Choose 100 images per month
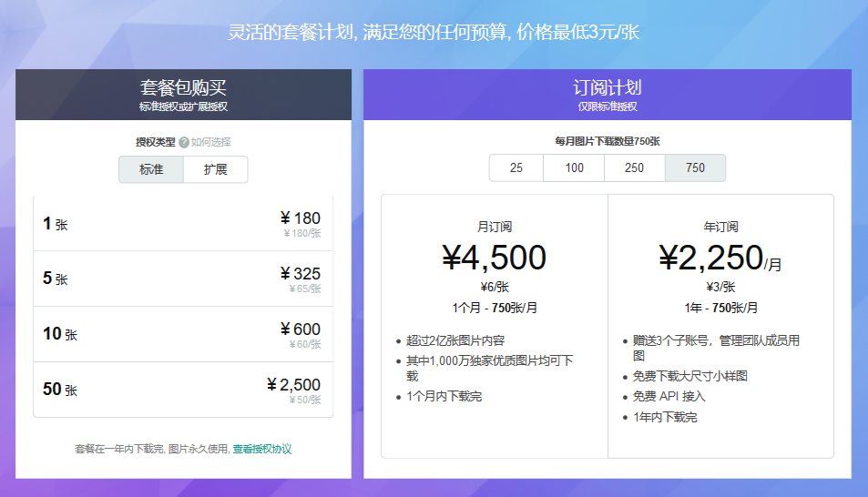Screen dimensions: 868x497 coord(574,167)
